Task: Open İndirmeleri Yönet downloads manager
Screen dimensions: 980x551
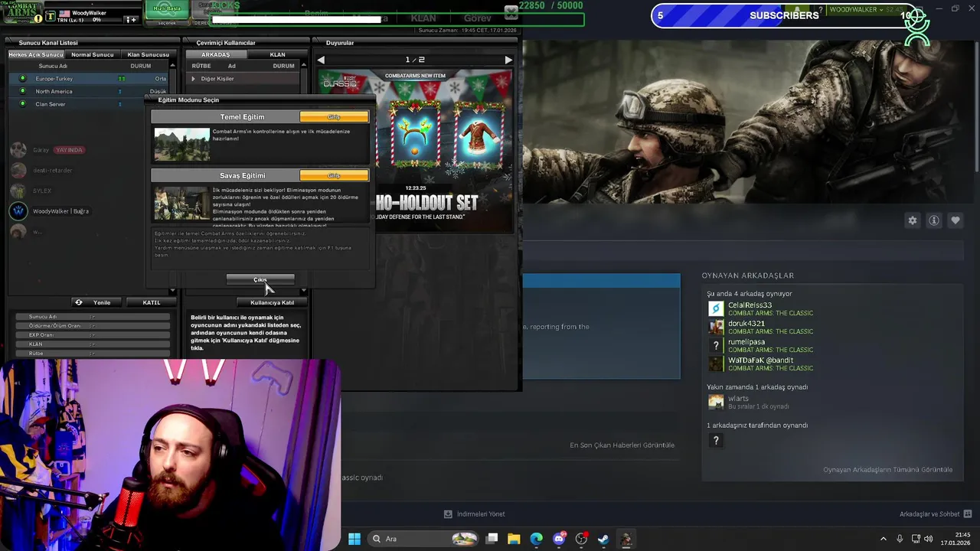Action: point(474,514)
